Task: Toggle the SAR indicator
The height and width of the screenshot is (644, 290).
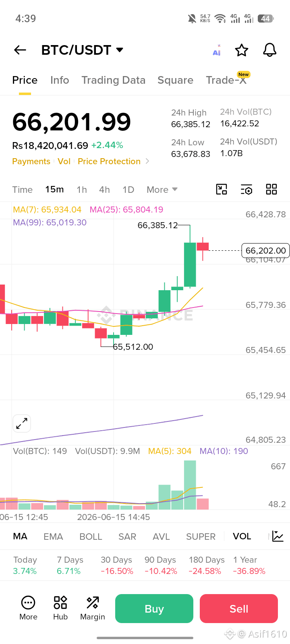Action: tap(127, 537)
